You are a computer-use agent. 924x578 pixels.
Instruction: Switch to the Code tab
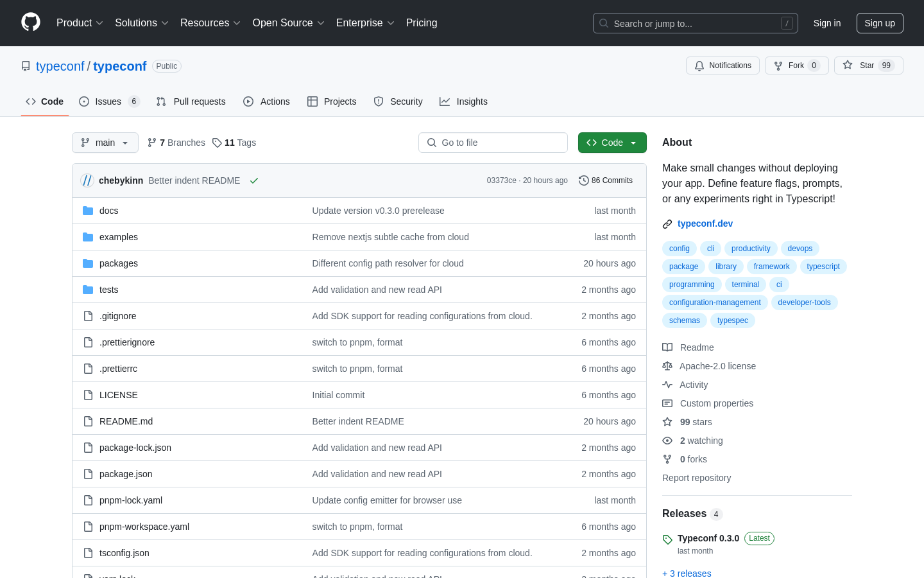(x=45, y=101)
